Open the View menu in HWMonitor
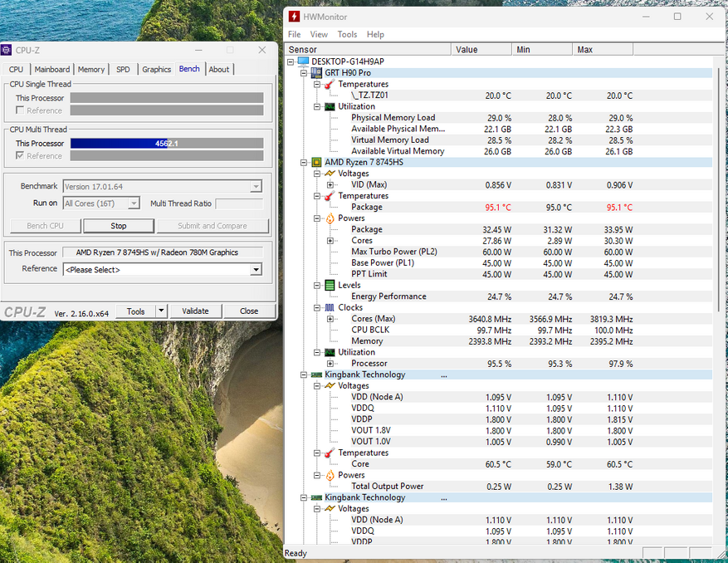Image resolution: width=728 pixels, height=563 pixels. point(319,35)
